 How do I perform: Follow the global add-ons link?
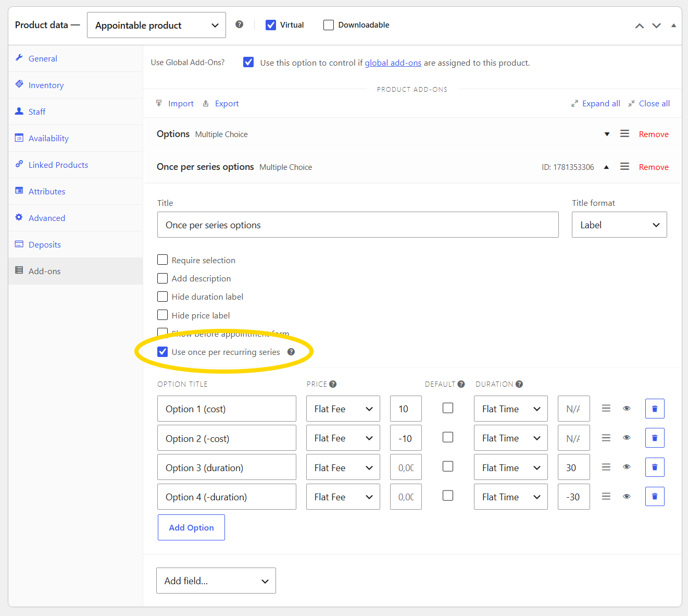click(x=393, y=63)
